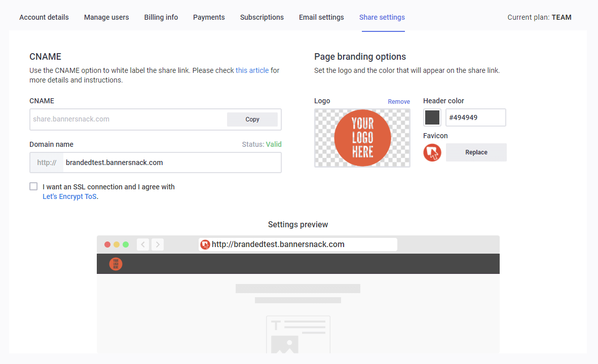Click the yellow dot in preview window
The width and height of the screenshot is (598, 364).
point(117,245)
